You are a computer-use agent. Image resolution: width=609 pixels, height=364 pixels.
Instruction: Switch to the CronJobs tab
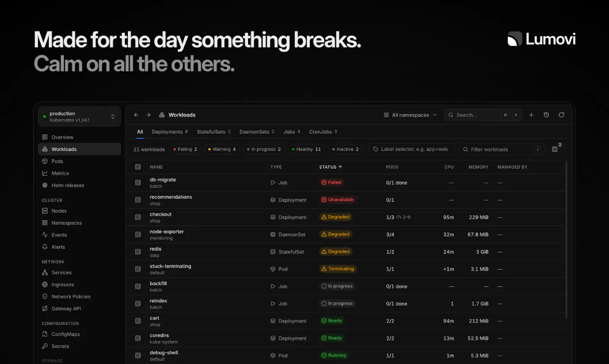323,132
